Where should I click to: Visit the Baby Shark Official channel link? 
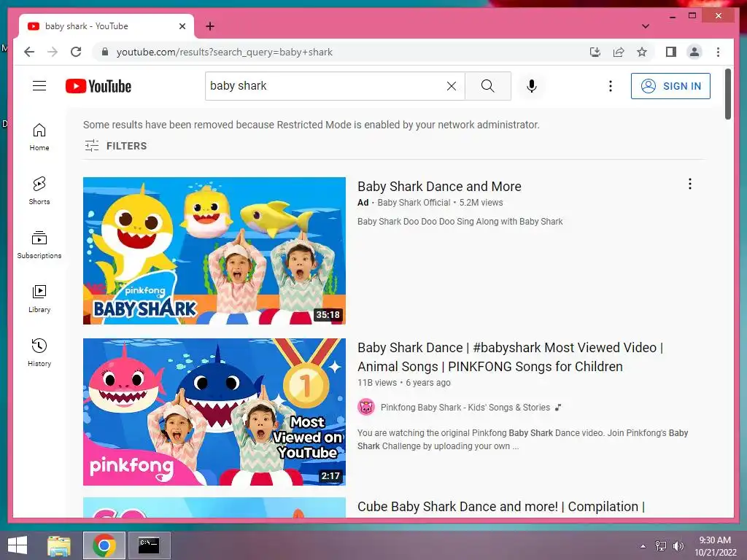[414, 203]
